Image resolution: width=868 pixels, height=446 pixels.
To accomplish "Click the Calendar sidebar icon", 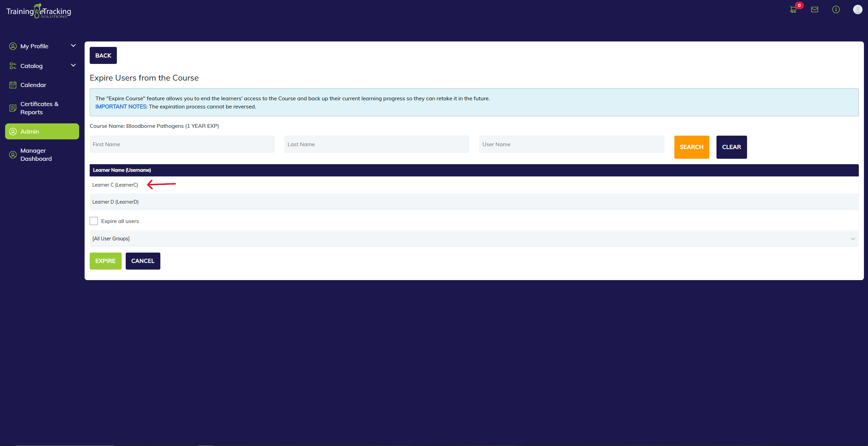I will 13,85.
